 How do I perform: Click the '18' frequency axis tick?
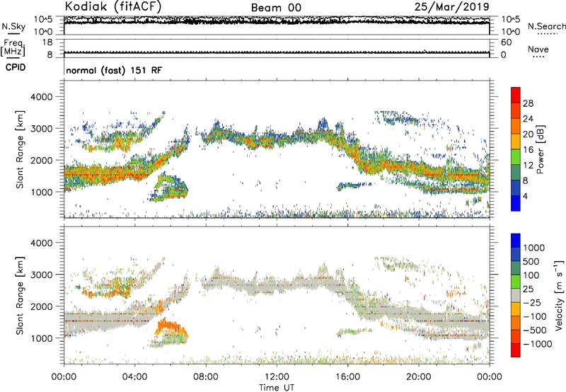click(47, 42)
